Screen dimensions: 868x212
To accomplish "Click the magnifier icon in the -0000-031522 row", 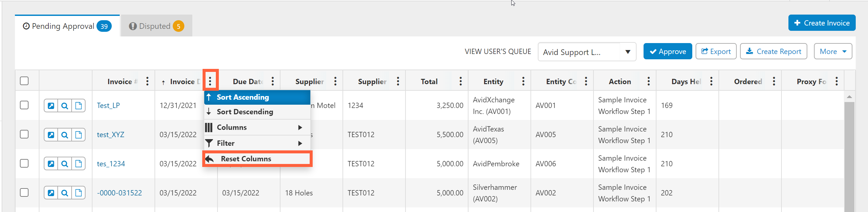I will tap(65, 193).
